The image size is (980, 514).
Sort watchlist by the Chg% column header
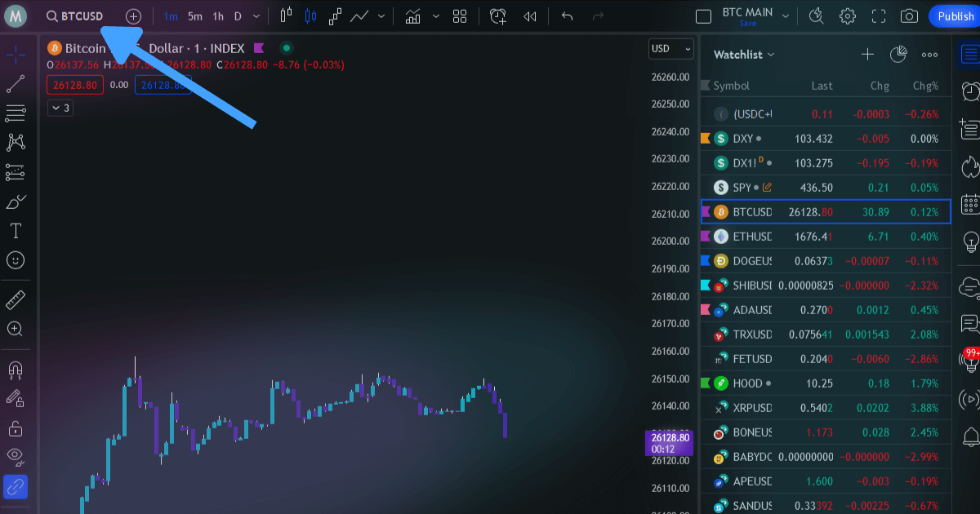(925, 86)
